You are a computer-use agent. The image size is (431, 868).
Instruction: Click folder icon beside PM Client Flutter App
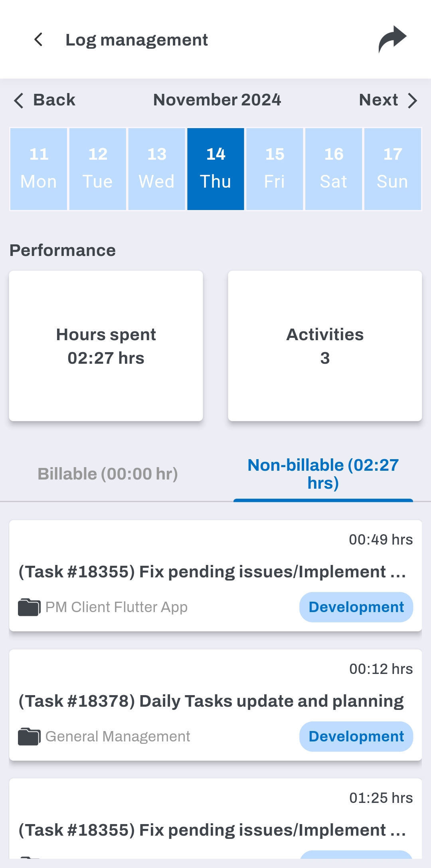coord(29,607)
